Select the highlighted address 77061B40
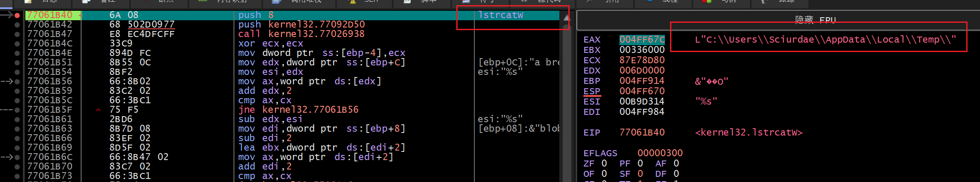 (50, 15)
